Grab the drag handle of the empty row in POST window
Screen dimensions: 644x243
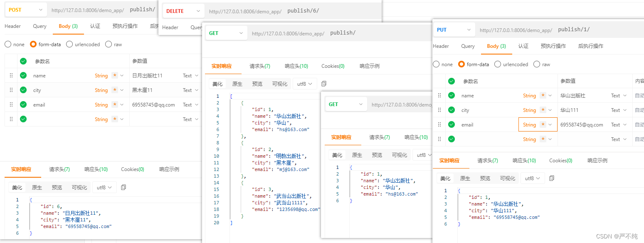pyautogui.click(x=11, y=119)
